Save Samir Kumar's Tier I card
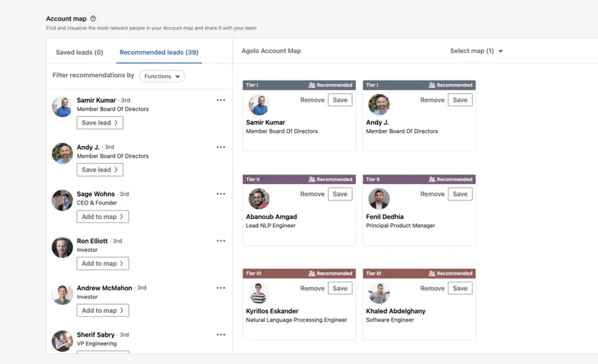The image size is (598, 364). pos(340,100)
